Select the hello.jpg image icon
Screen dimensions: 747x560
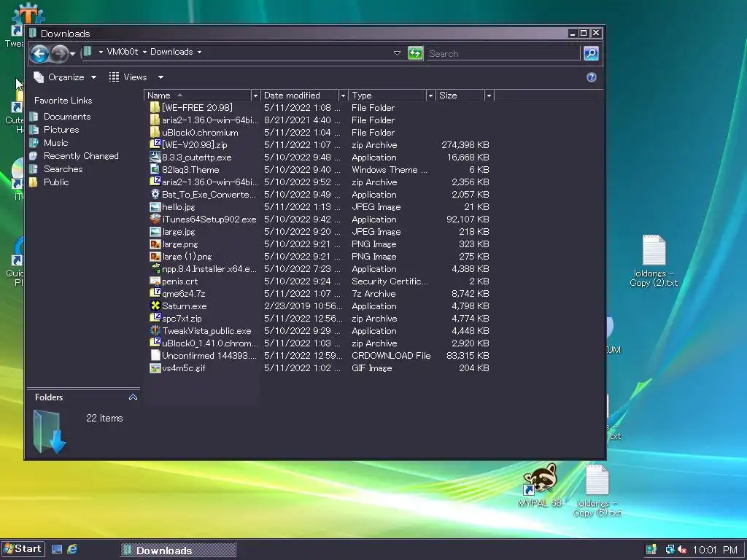tap(155, 206)
